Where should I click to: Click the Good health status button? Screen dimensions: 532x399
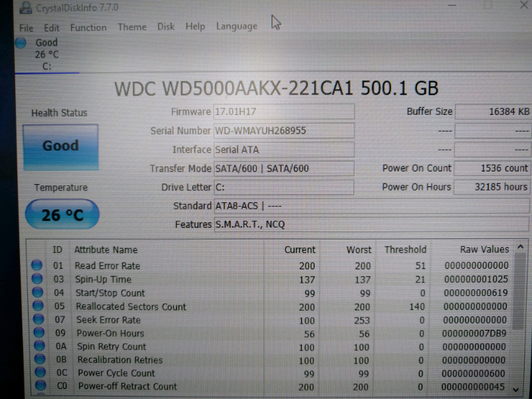[x=61, y=147]
